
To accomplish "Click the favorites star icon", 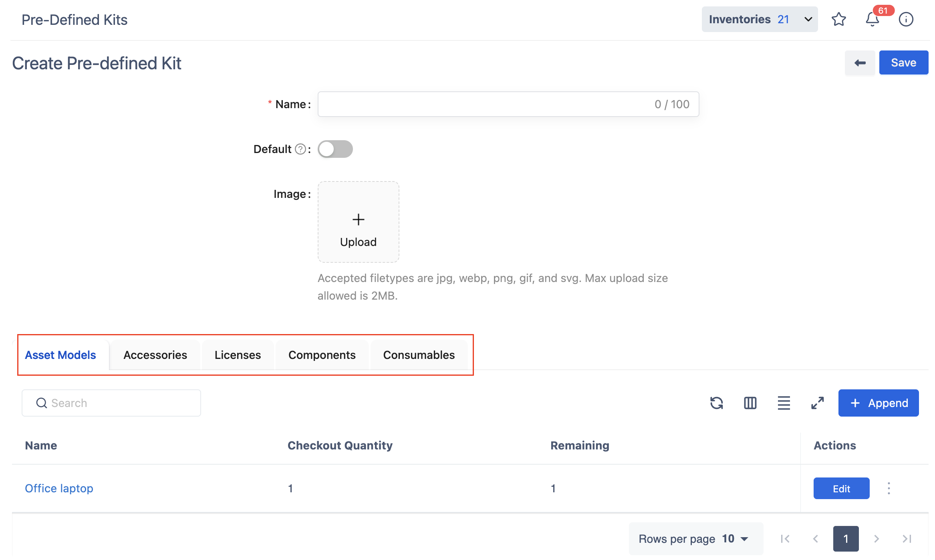I will coord(838,19).
